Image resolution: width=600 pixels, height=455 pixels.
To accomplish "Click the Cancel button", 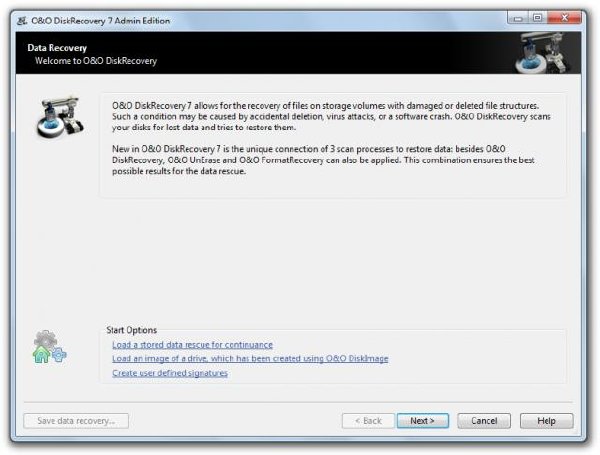I will coord(484,421).
